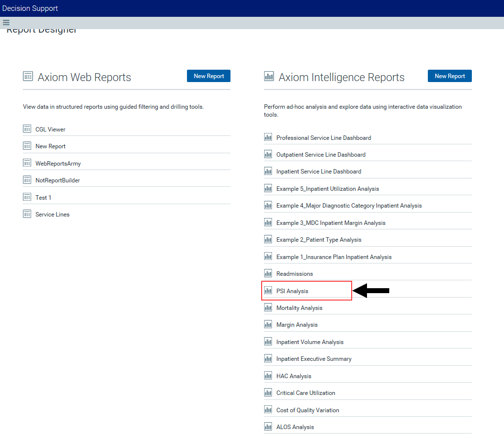Image resolution: width=504 pixels, height=435 pixels.
Task: Open Inpatient Service Line Dashboard report
Action: (319, 172)
